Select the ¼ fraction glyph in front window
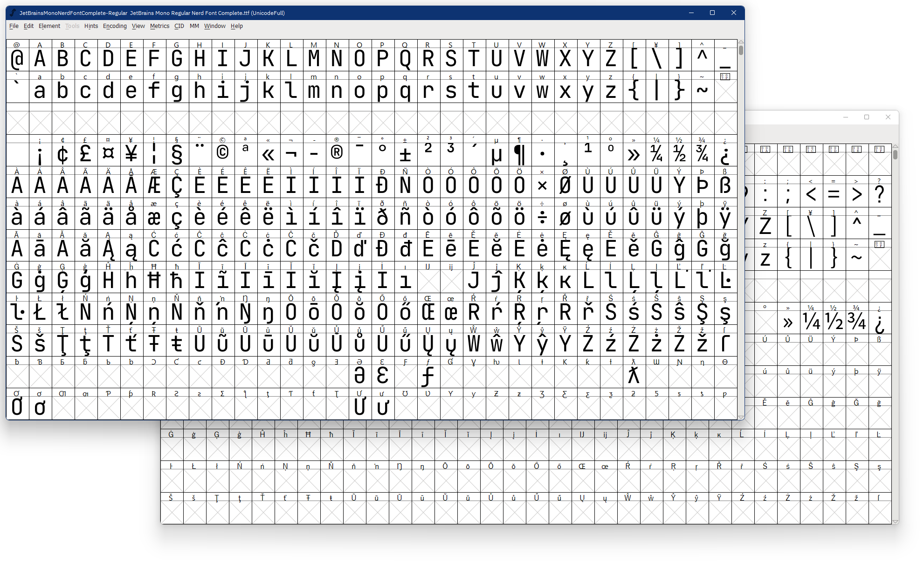The width and height of the screenshot is (924, 563). pos(657,151)
